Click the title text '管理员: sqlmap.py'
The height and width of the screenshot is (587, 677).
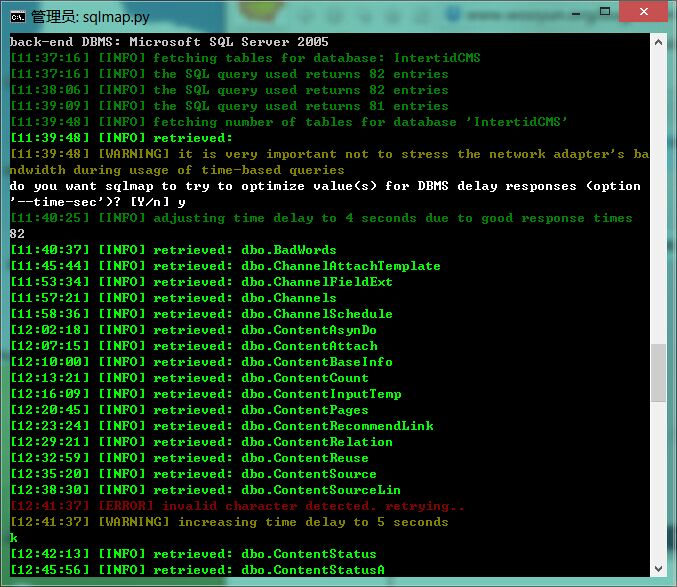(90, 17)
